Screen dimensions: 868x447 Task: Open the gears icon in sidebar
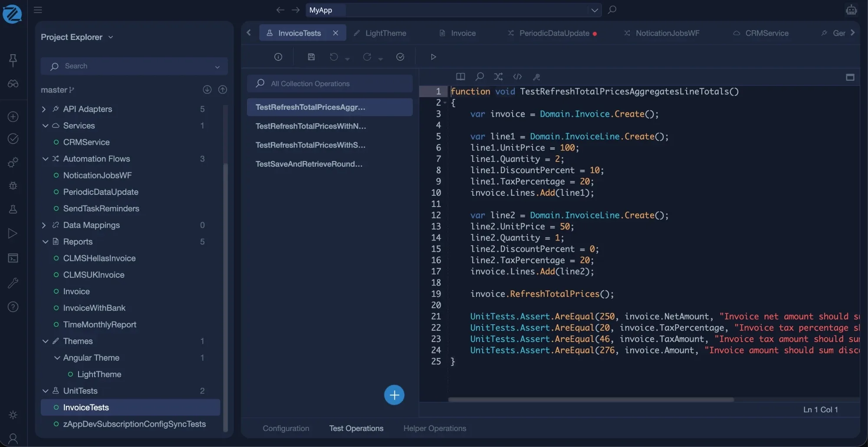[13, 162]
